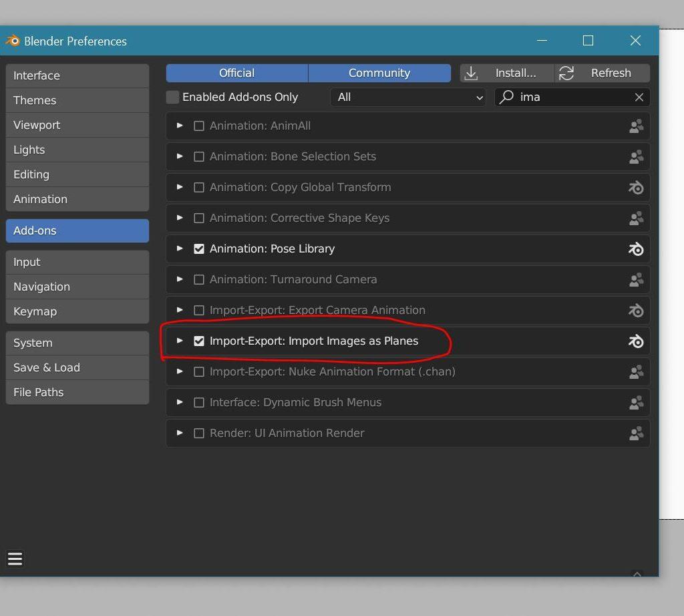The width and height of the screenshot is (684, 616).
Task: Switch to Lights preferences
Action: (x=77, y=150)
